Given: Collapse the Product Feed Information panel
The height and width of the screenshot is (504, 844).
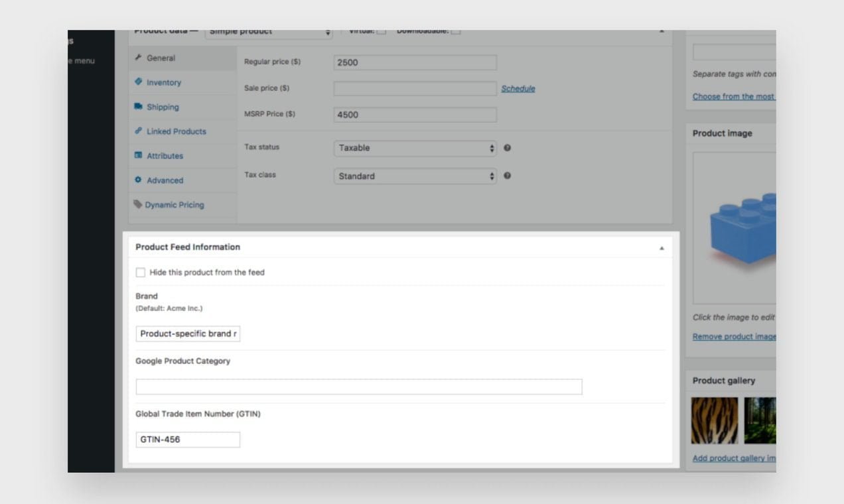Looking at the screenshot, I should point(662,248).
